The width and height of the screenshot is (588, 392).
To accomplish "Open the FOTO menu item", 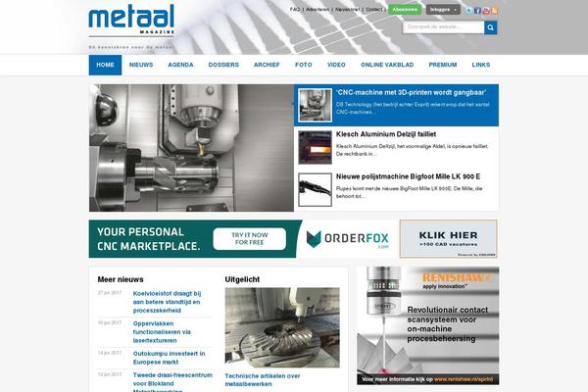I will pyautogui.click(x=304, y=65).
